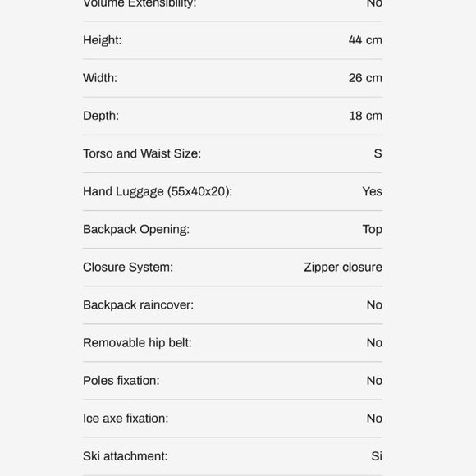This screenshot has height=476, width=476.
Task: Click the Backpack raincover label
Action: tap(138, 305)
